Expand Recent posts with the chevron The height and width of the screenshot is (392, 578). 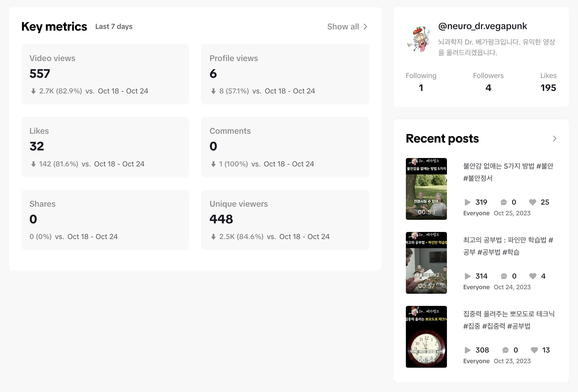[554, 139]
